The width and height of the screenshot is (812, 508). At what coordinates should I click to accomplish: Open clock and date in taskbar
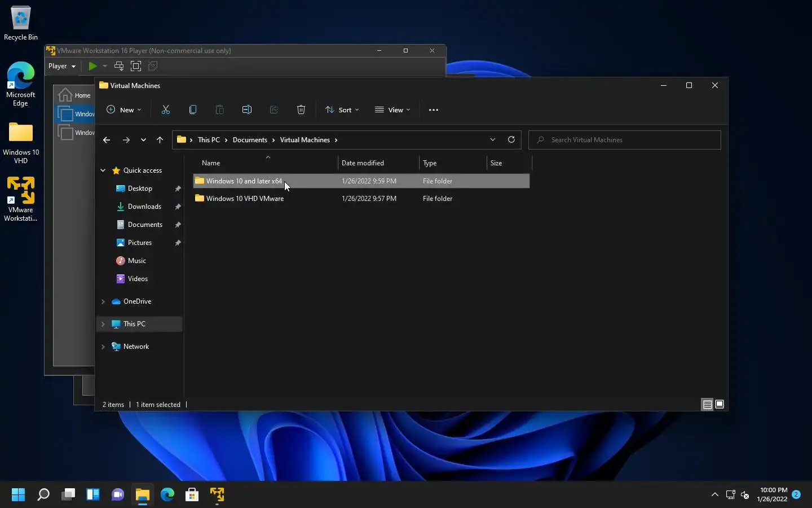click(773, 494)
